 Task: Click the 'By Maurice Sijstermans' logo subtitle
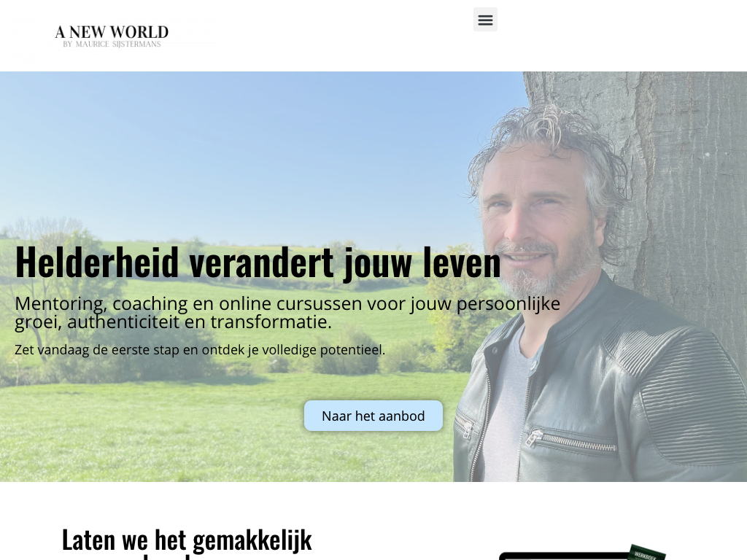(x=112, y=44)
